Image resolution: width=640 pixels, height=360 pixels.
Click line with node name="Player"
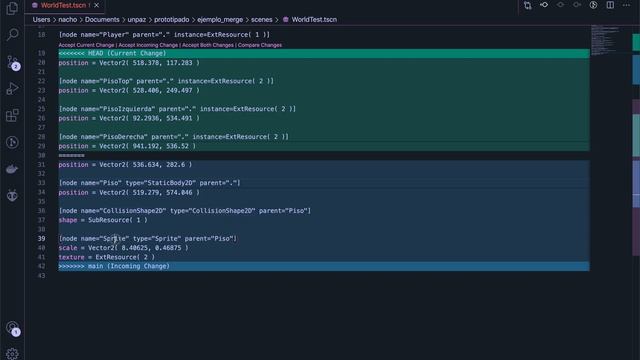click(x=164, y=35)
